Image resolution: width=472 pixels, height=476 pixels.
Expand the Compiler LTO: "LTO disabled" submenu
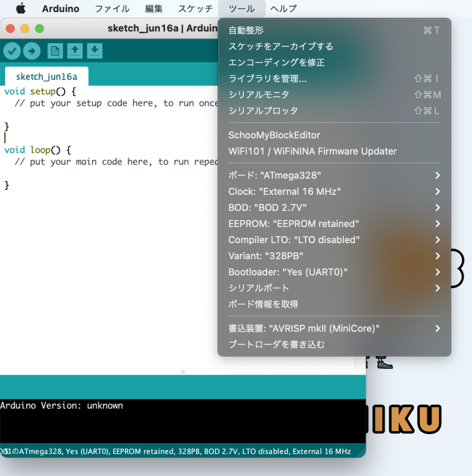pos(334,239)
